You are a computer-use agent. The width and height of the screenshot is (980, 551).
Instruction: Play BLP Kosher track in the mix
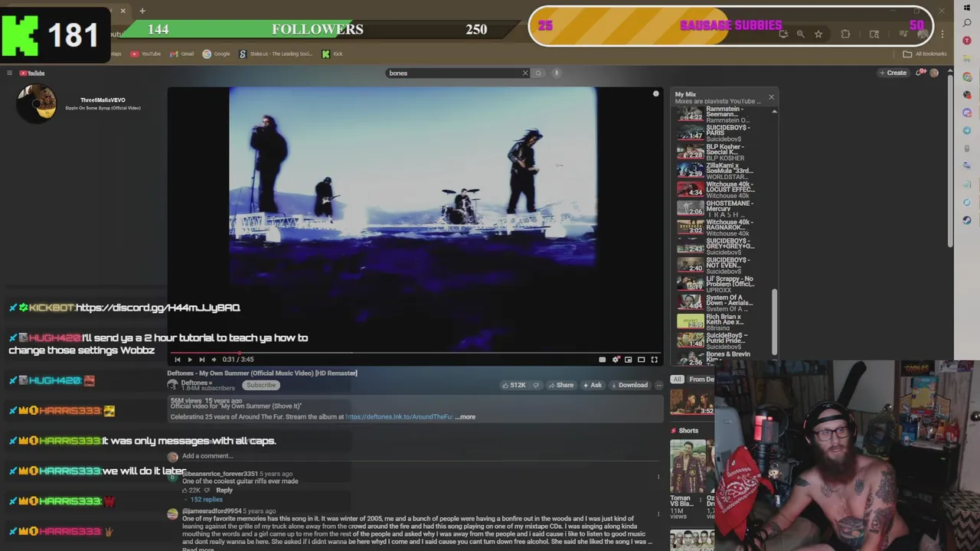716,152
